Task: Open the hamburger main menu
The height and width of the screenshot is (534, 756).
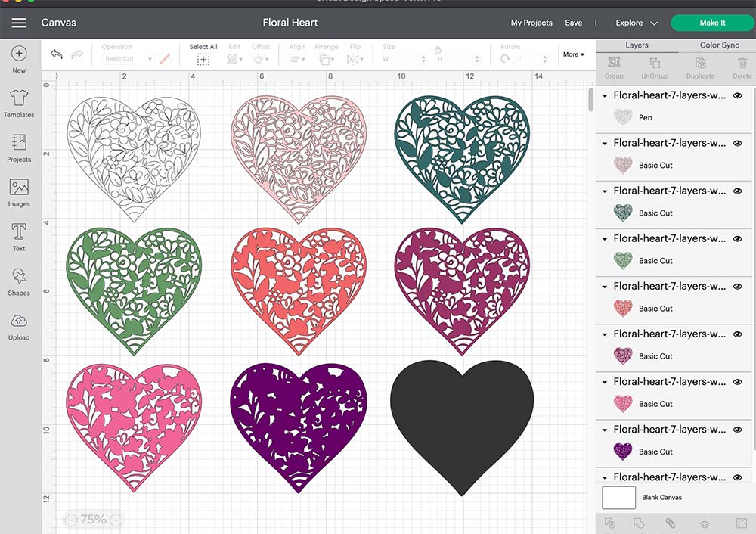Action: [19, 23]
